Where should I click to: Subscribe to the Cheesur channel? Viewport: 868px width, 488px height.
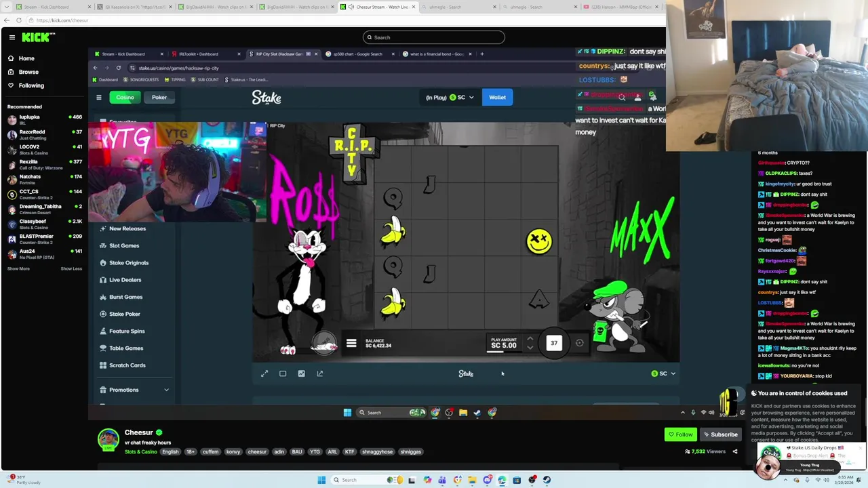coord(720,434)
